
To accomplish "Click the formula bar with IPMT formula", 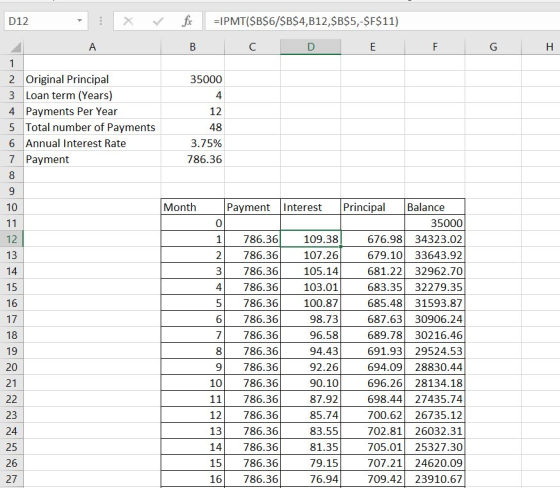I will point(382,21).
